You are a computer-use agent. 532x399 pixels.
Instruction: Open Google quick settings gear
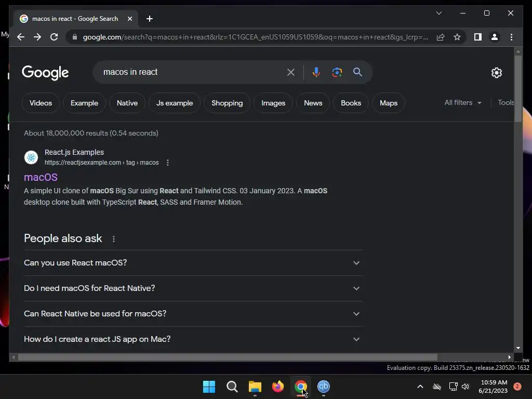496,73
